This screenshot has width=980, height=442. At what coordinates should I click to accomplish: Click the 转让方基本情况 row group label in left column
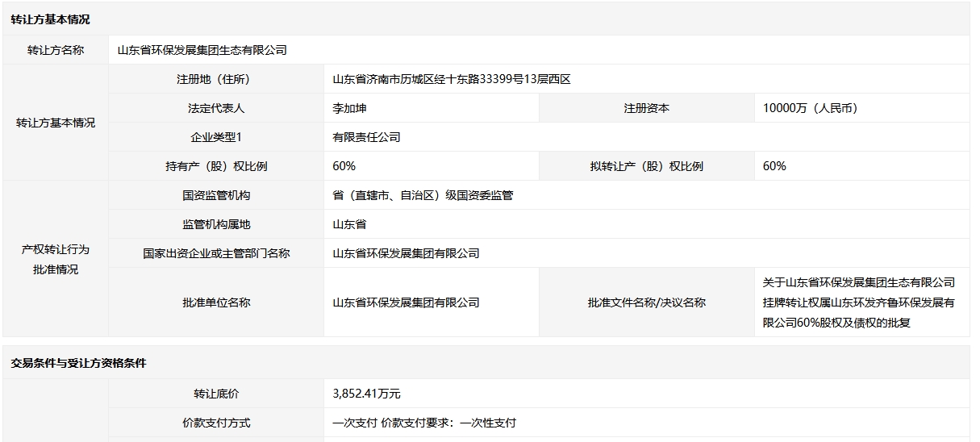[56, 123]
